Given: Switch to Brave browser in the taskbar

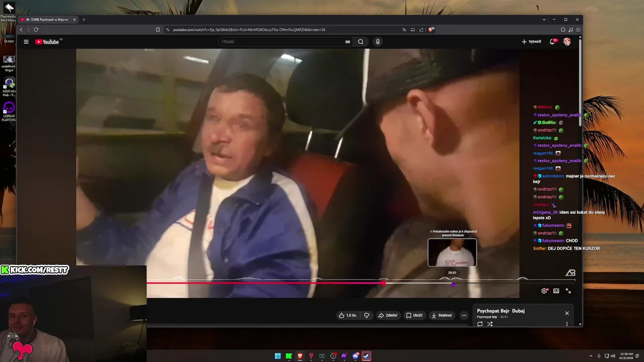Looking at the screenshot, I should 300,356.
